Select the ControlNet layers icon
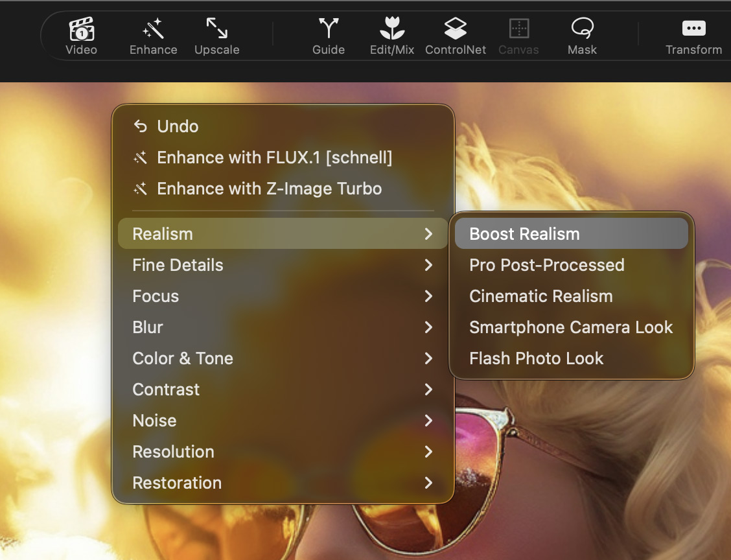Viewport: 731px width, 560px height. (x=456, y=29)
